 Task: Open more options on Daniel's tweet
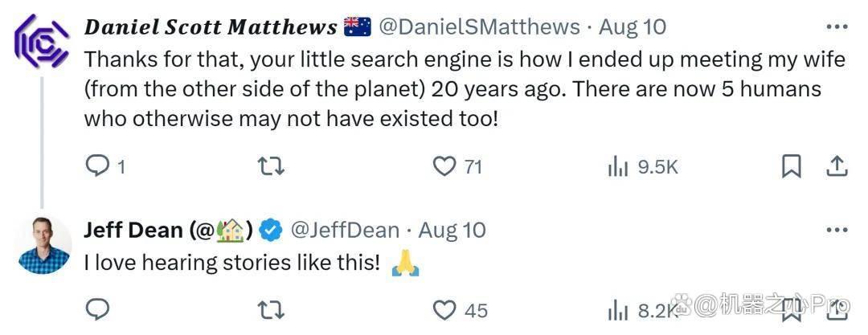point(837,27)
